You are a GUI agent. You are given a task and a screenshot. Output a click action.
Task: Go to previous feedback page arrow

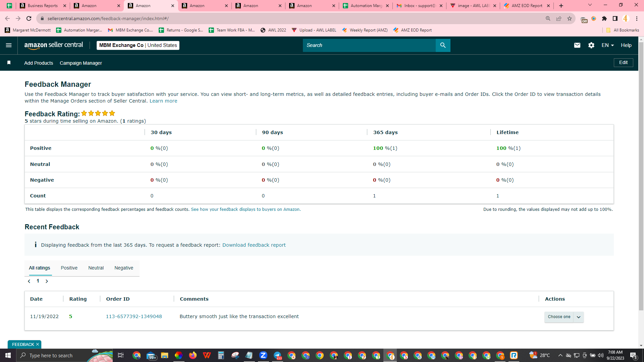[29, 281]
